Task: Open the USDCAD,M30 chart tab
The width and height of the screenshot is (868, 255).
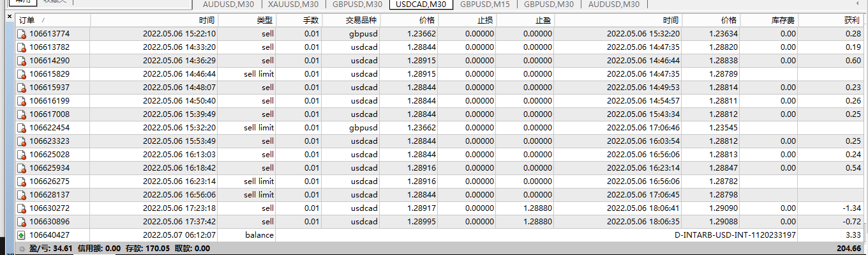Action: click(x=421, y=4)
